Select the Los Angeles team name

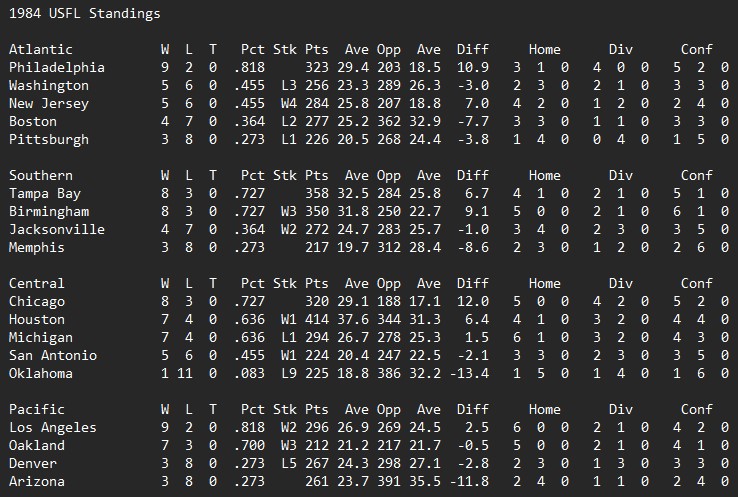(53, 428)
